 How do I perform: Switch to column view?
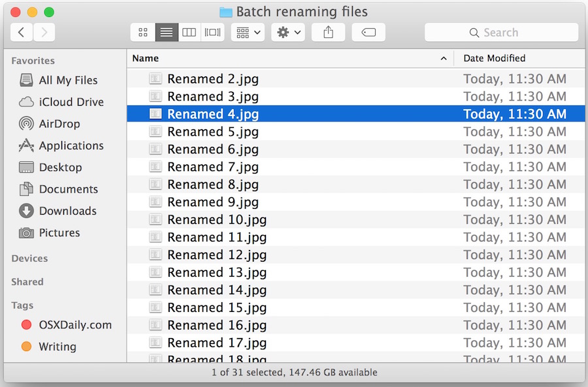189,32
